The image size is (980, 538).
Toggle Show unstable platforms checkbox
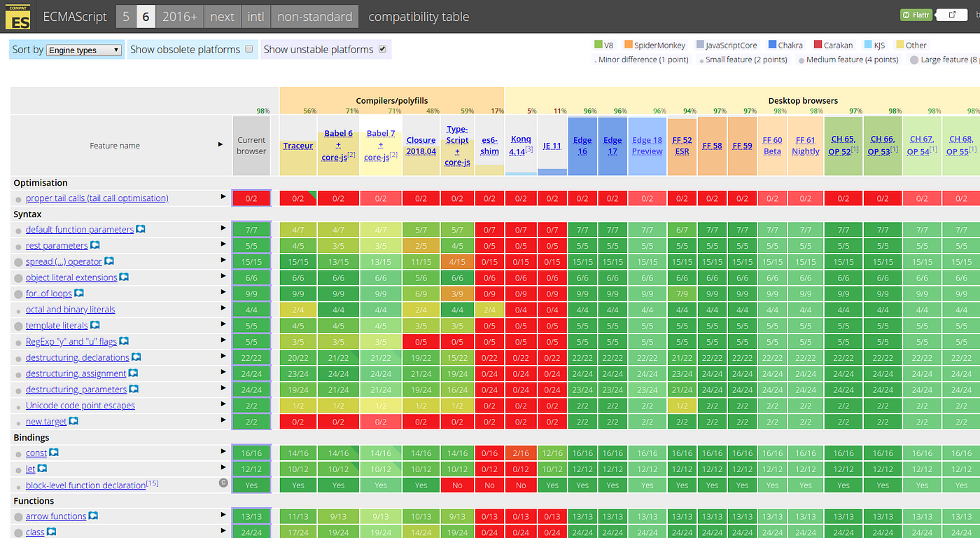pyautogui.click(x=382, y=49)
